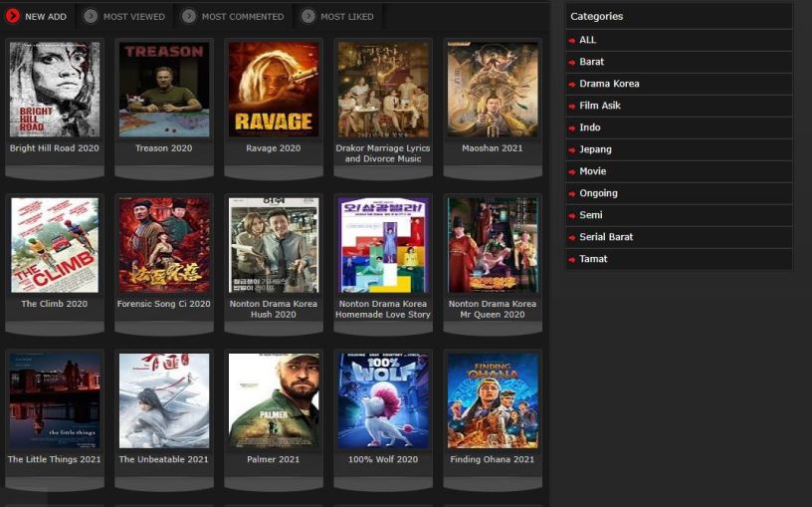Click the title 'Bright Hill Road 2020'
Image resolution: width=812 pixels, height=507 pixels.
tap(55, 148)
